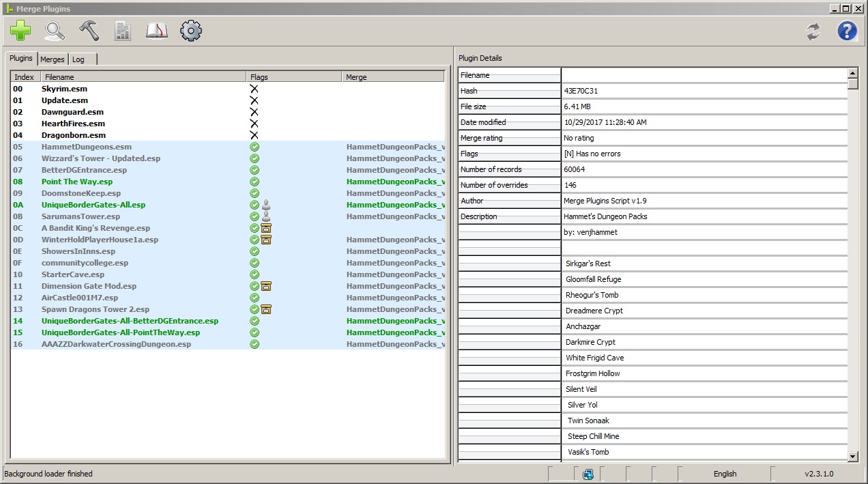868x484 pixels.
Task: Click green check flag for HammetDungeons.esm
Action: click(x=255, y=147)
